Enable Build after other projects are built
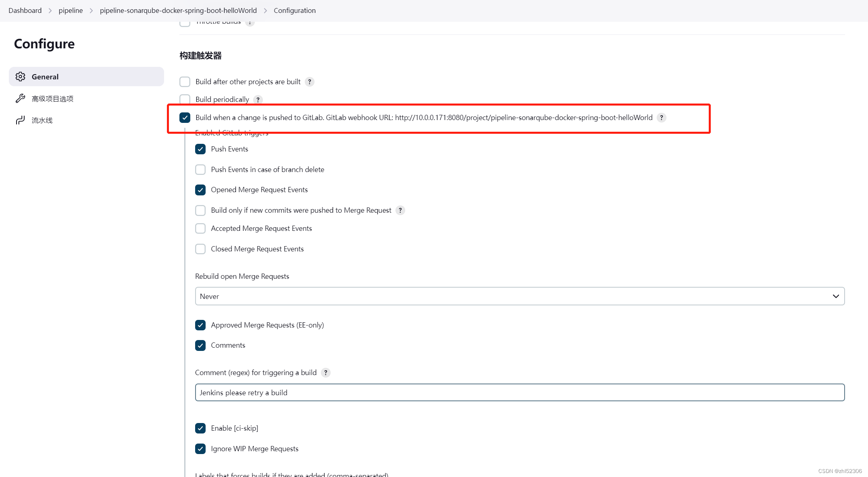The width and height of the screenshot is (868, 477). pos(185,82)
